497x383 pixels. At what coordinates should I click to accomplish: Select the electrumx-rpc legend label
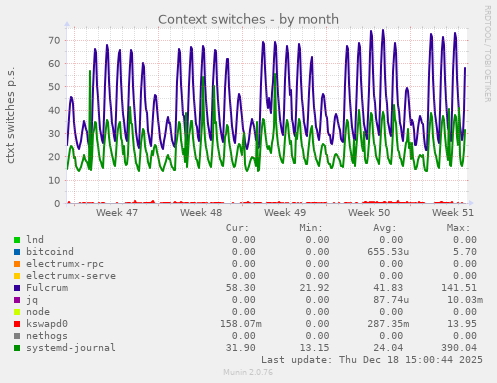coord(65,264)
